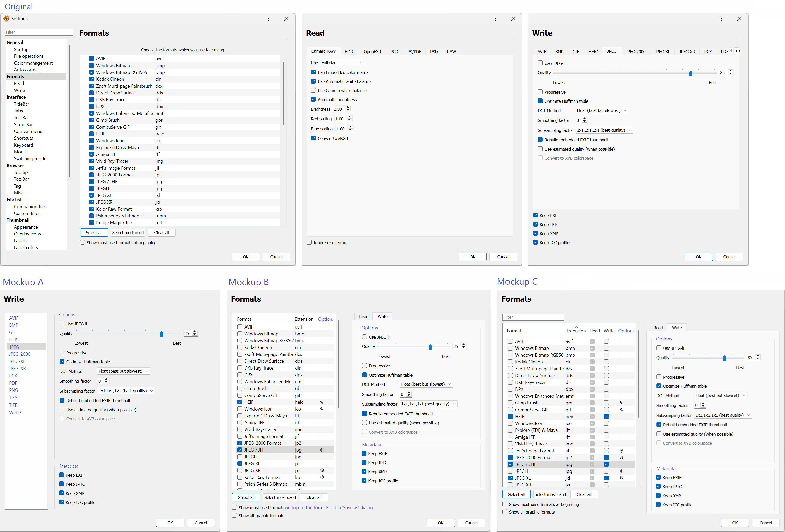Click gear icon in Mockup B JPEG / JFIF row
Image resolution: width=785 pixels, height=532 pixels.
click(322, 450)
